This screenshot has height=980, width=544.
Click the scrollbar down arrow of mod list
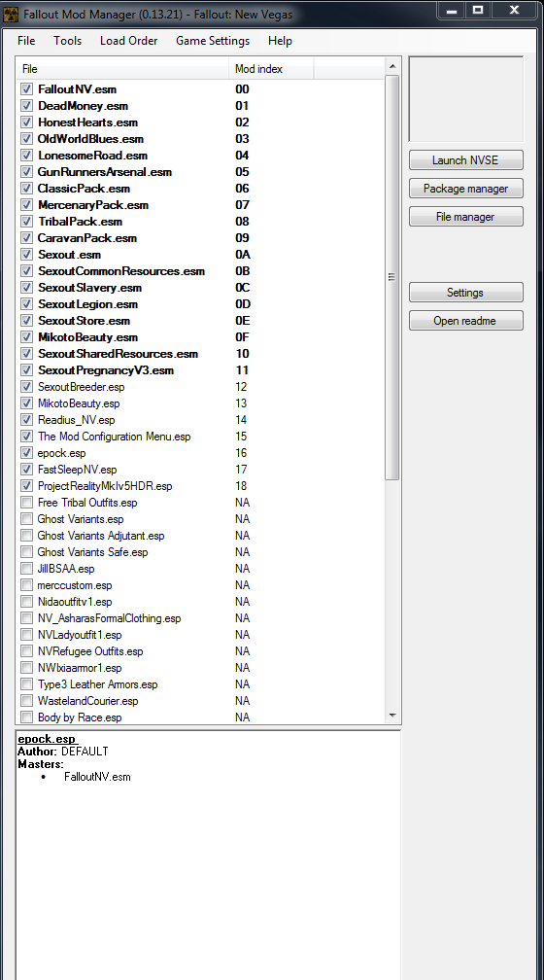[392, 716]
